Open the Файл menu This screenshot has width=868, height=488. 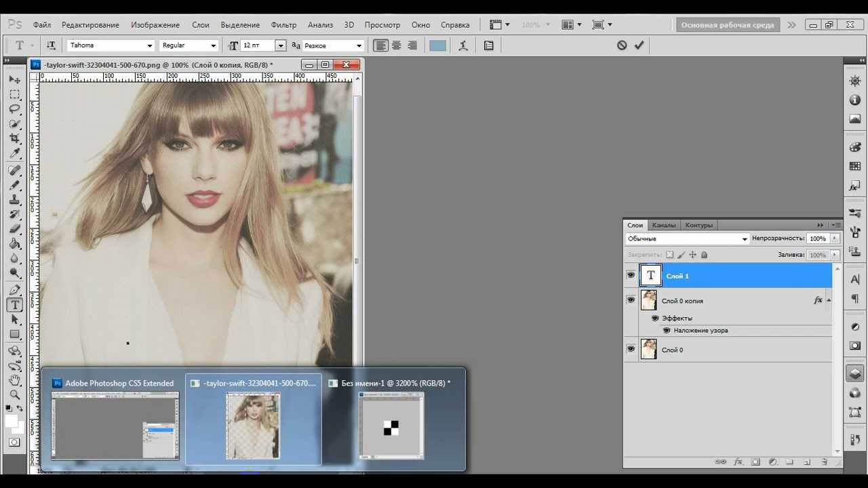pos(41,24)
